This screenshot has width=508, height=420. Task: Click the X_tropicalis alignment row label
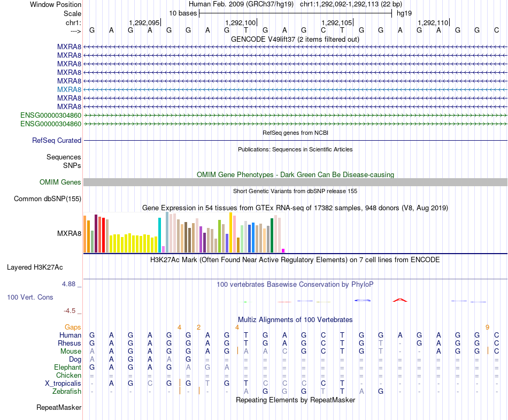coord(63,383)
